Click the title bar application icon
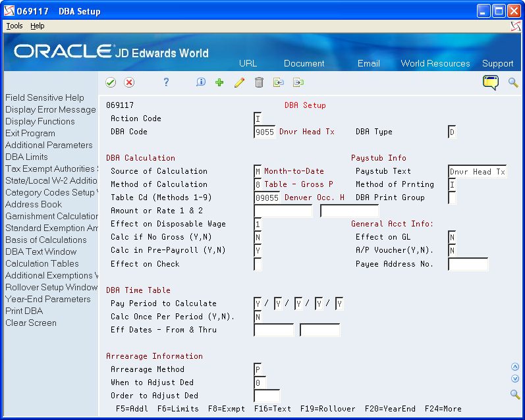 pos(9,11)
